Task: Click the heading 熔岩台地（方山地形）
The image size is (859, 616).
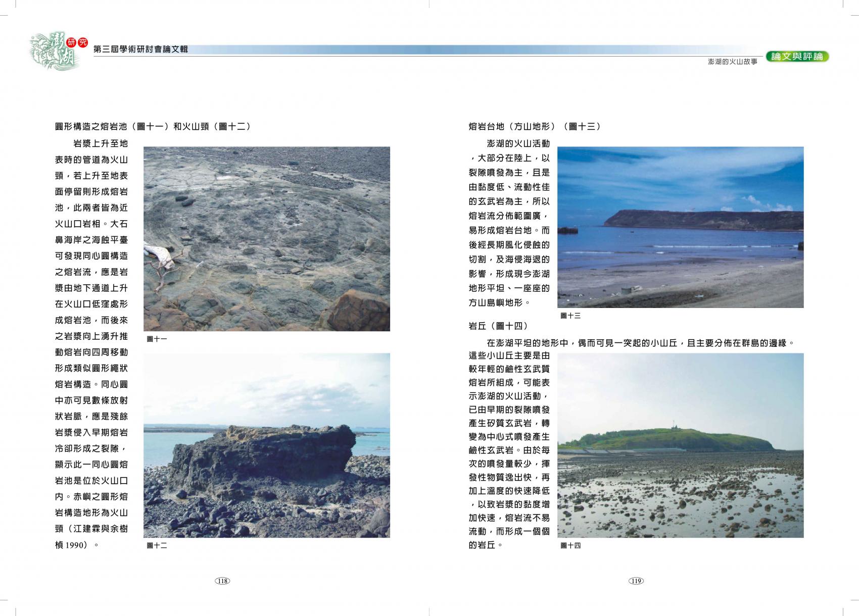Action: 535,126
